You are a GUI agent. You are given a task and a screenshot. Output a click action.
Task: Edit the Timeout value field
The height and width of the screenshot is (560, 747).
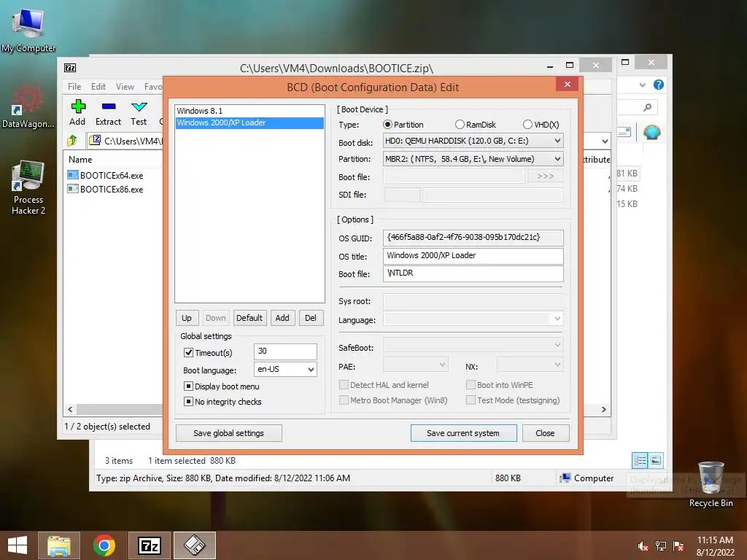tap(285, 351)
